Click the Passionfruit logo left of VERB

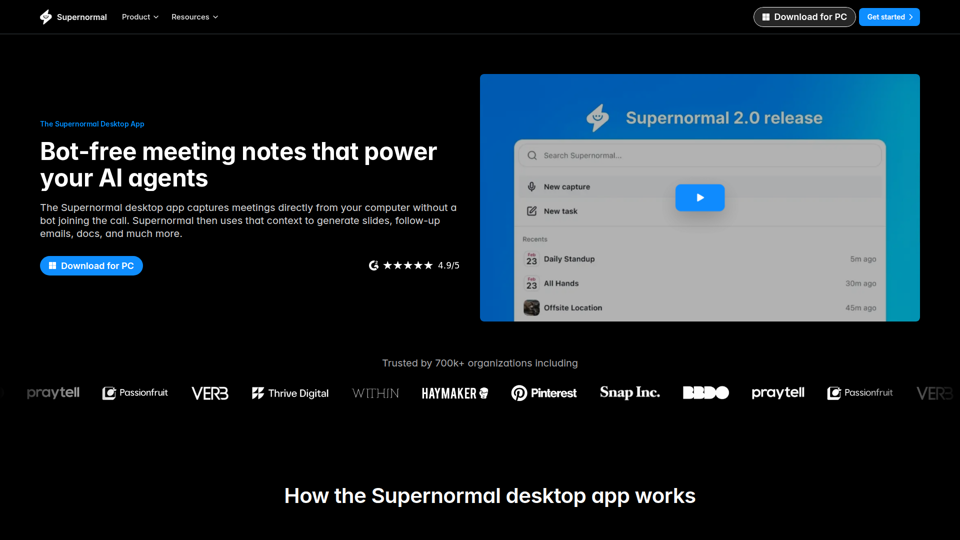135,393
